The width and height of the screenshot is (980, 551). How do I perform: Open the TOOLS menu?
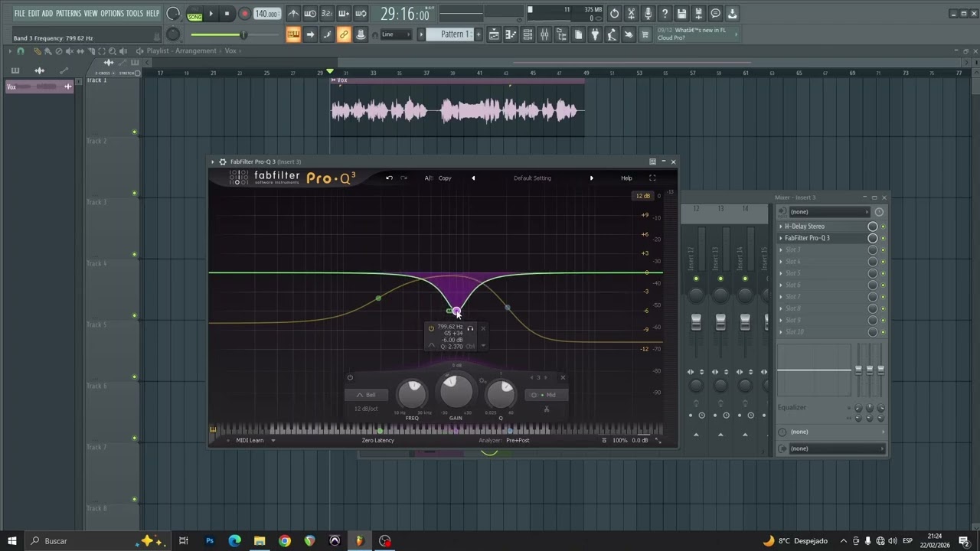pyautogui.click(x=135, y=14)
